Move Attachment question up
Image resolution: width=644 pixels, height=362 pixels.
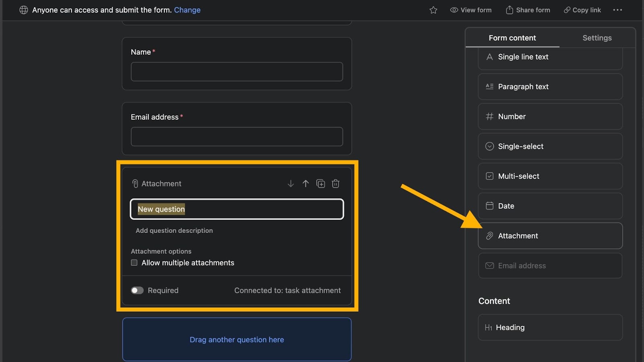tap(306, 184)
